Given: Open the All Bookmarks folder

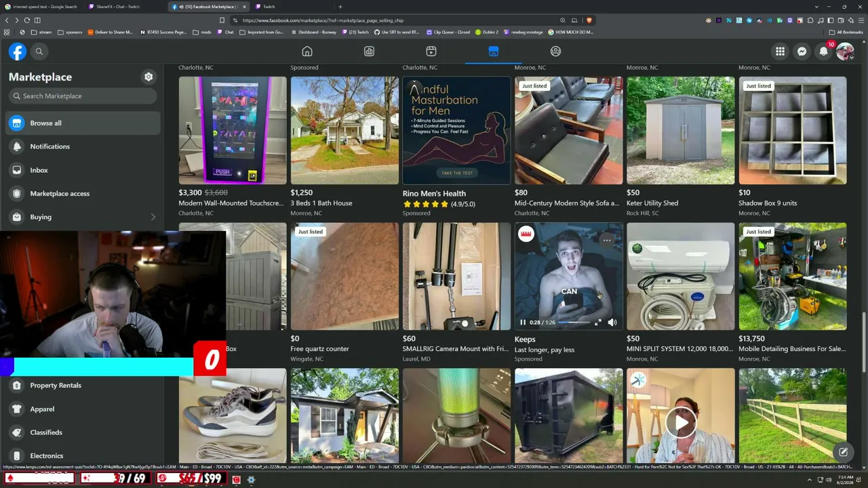Looking at the screenshot, I should (846, 33).
